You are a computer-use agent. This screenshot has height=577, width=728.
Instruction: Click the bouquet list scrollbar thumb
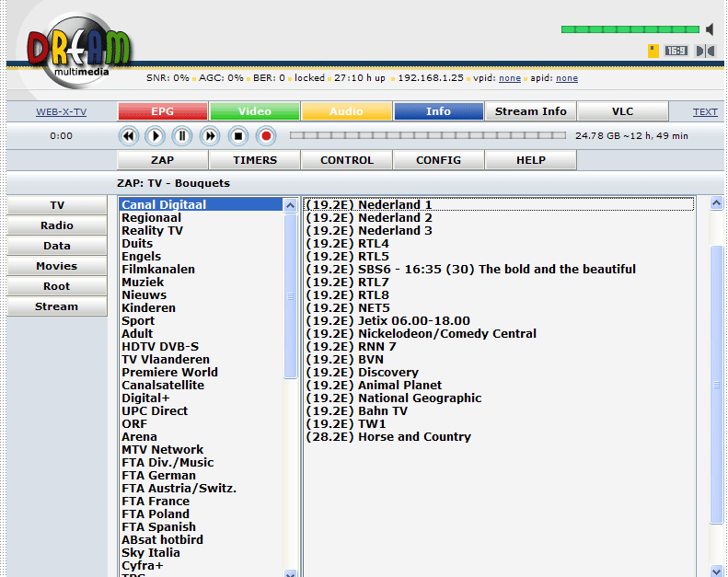pos(291,296)
